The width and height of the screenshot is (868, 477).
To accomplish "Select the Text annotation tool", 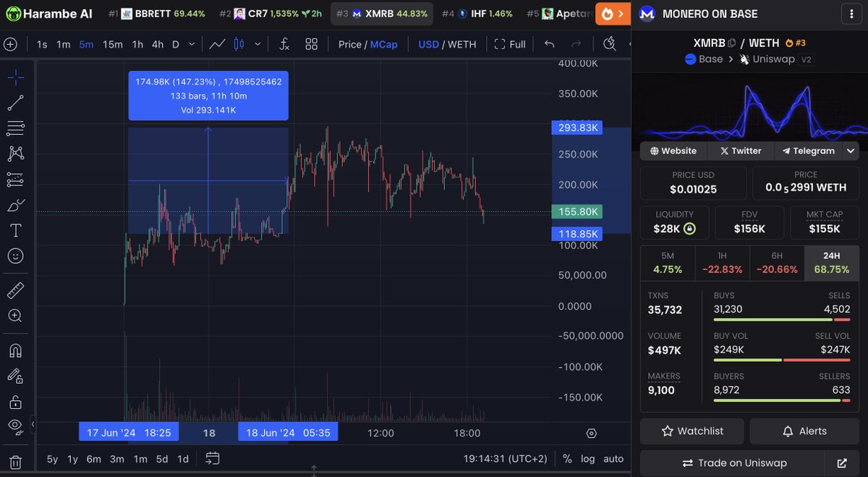I will tap(15, 231).
